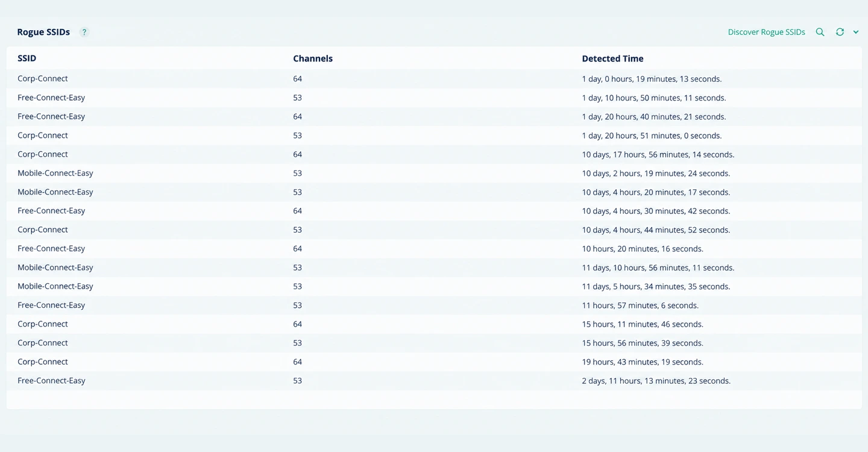Select "10 days, 4 hours, 20 minutes, 17 seconds."
This screenshot has width=868, height=452.
[x=656, y=192]
